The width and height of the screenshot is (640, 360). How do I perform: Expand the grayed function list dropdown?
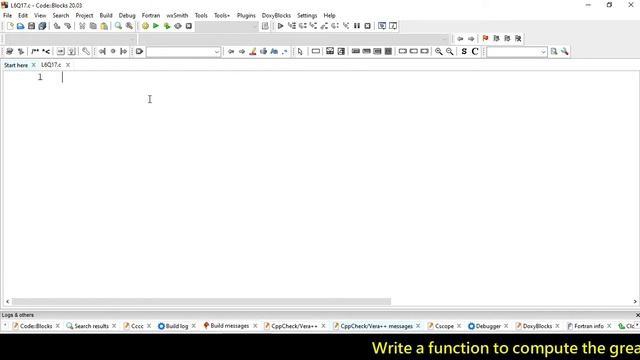point(444,39)
